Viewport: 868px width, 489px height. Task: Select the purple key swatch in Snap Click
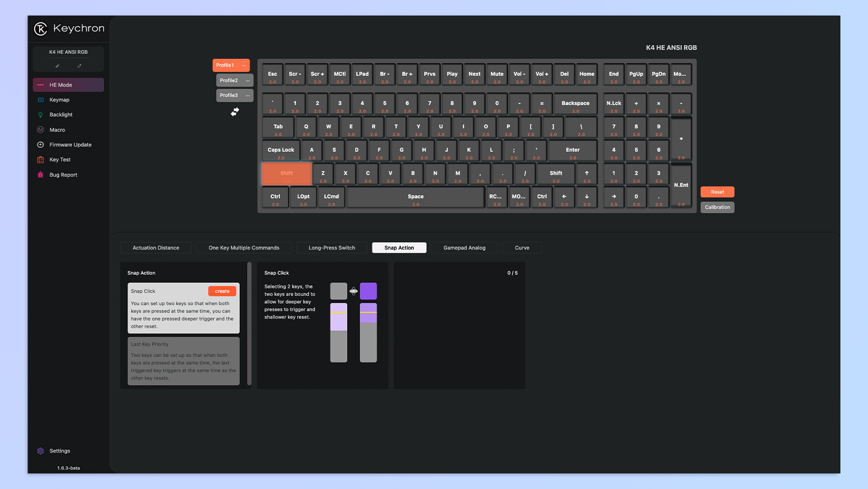pos(368,291)
